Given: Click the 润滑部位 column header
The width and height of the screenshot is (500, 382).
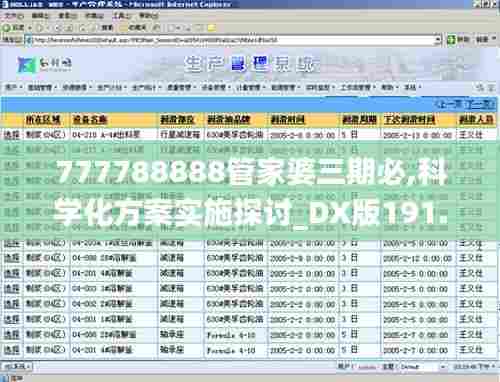Looking at the screenshot, I should (177, 119).
